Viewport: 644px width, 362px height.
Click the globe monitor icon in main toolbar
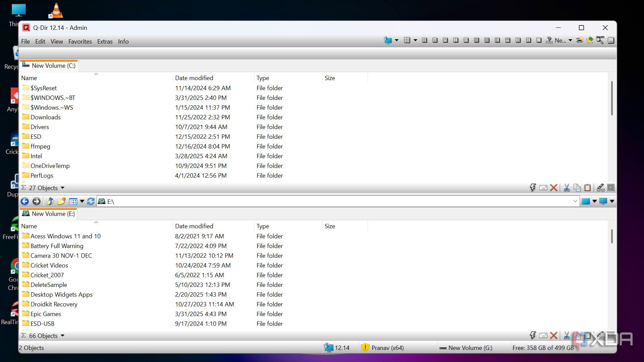[388, 40]
